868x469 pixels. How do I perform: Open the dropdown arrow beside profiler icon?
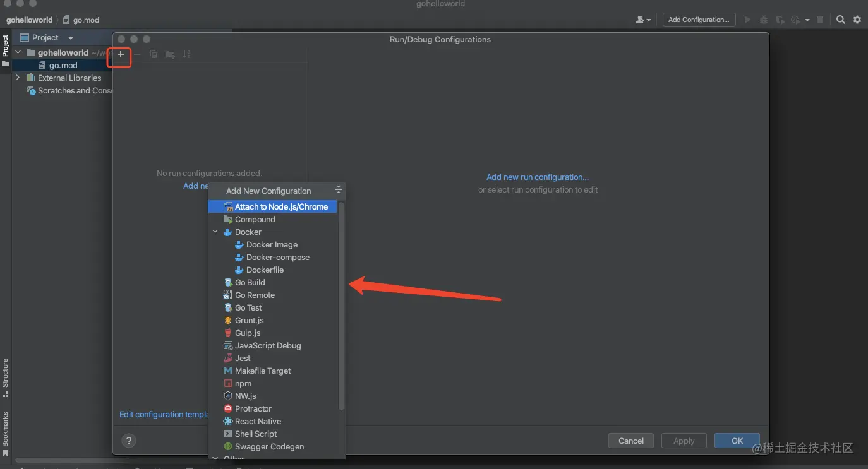coord(807,20)
